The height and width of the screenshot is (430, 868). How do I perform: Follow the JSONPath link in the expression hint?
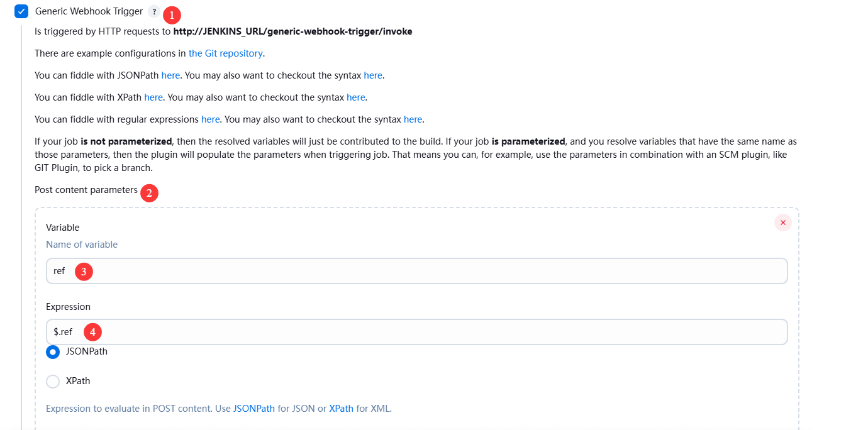pyautogui.click(x=254, y=409)
